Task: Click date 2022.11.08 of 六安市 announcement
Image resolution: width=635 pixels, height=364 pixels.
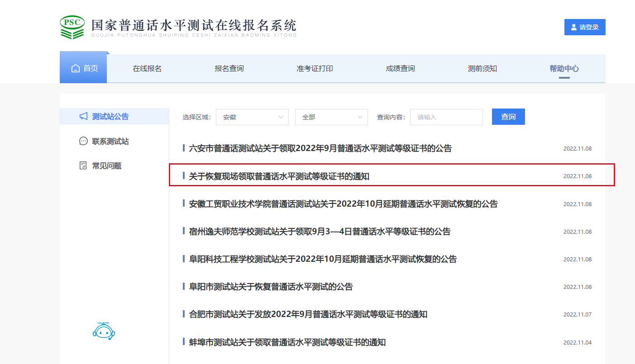Action: (x=578, y=149)
